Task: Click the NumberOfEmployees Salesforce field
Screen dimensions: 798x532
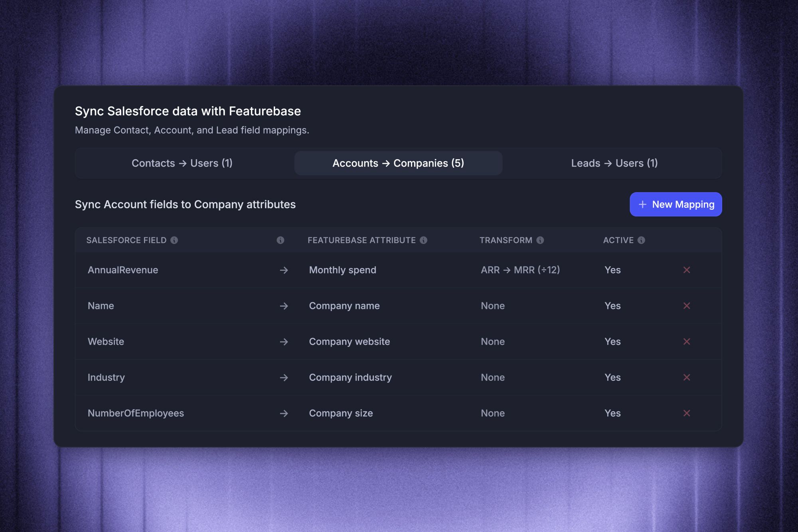Action: [x=136, y=413]
